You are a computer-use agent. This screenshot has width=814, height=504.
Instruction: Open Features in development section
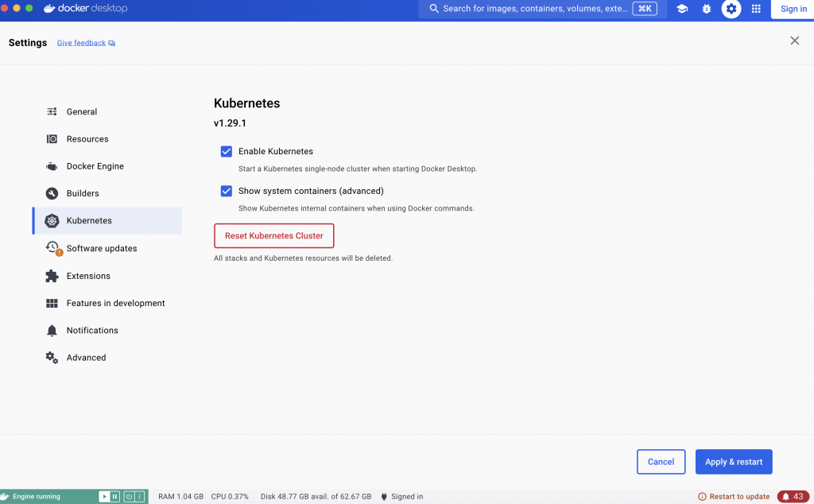click(115, 303)
